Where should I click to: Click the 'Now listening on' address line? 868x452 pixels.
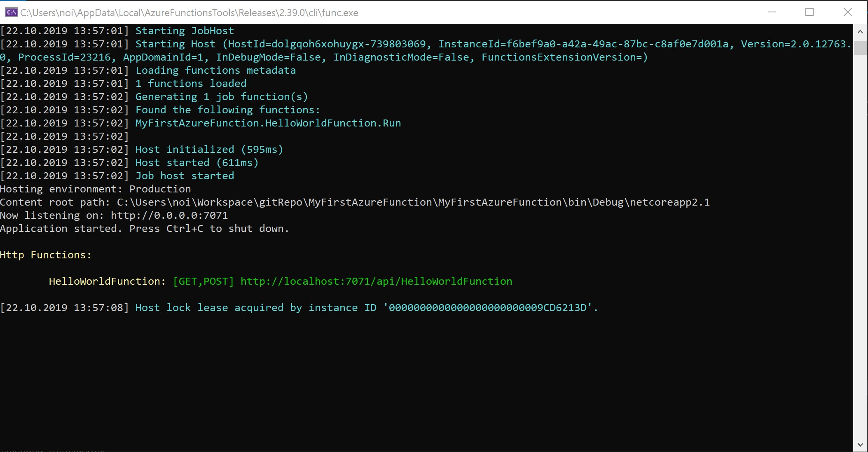pos(114,215)
